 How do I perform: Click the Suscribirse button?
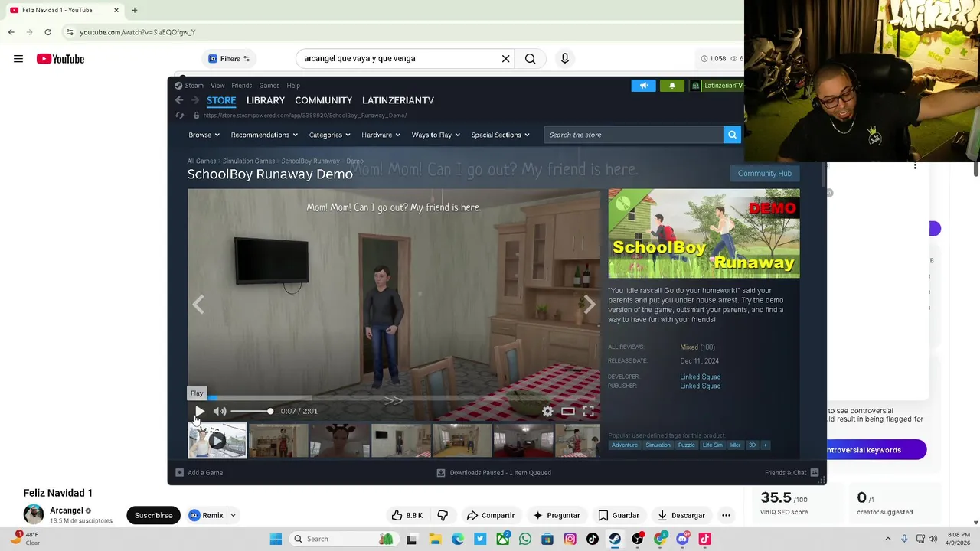click(153, 515)
